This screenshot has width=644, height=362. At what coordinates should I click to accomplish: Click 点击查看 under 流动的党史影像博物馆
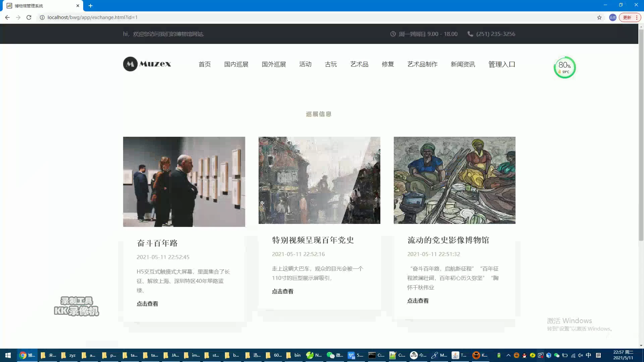click(418, 301)
